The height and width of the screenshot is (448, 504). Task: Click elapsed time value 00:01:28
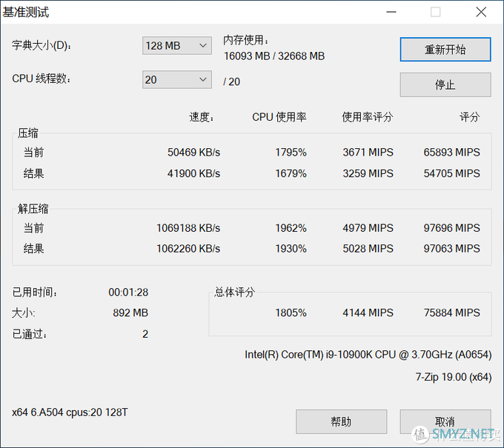click(128, 292)
